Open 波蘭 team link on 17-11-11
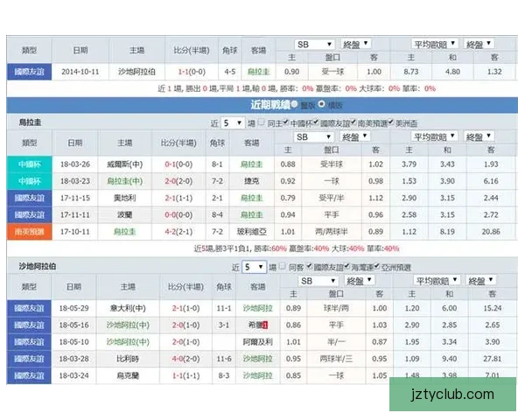This screenshot has width=525, height=420. [124, 214]
